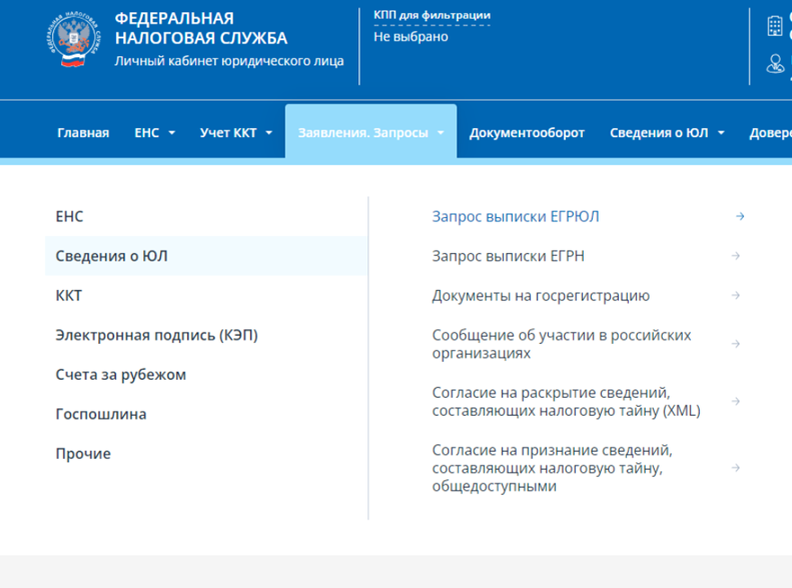Open the Документы на госрегистрацию link
This screenshot has width=792, height=588.
click(540, 295)
